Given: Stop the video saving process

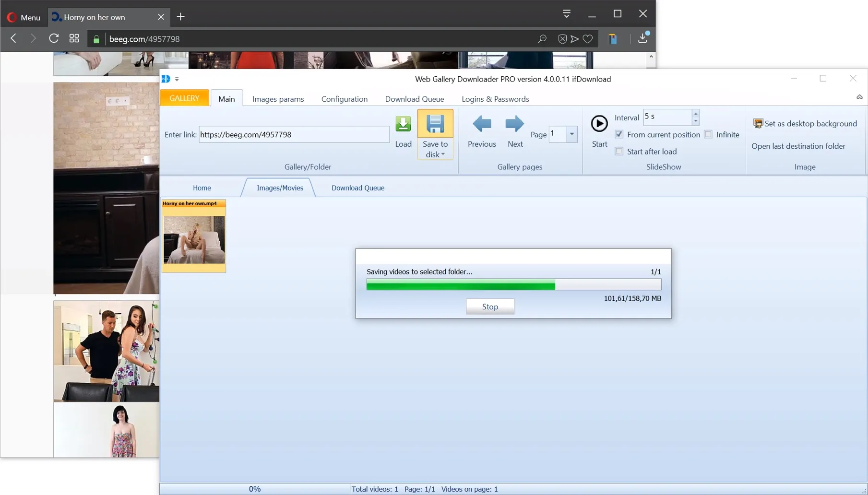Looking at the screenshot, I should pyautogui.click(x=490, y=306).
